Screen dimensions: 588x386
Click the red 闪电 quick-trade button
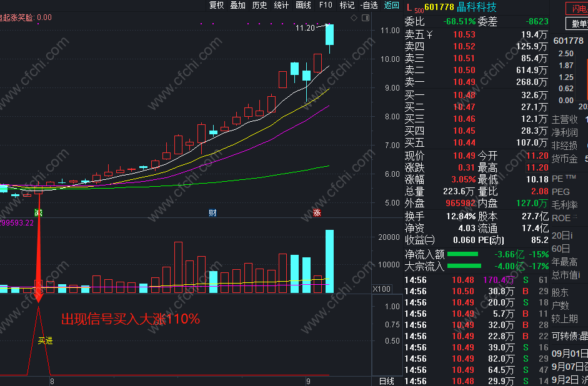577,9
